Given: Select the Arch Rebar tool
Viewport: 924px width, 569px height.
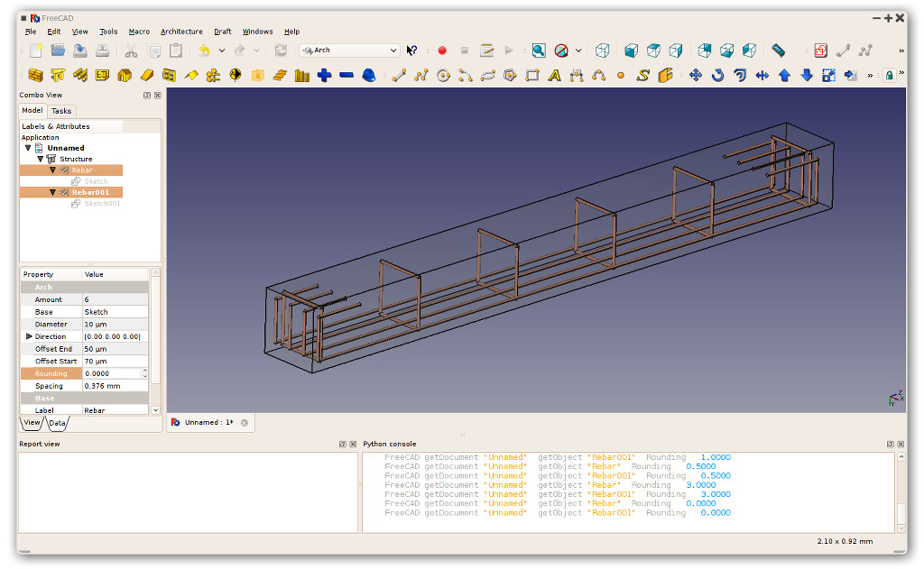Looking at the screenshot, I should (80, 76).
